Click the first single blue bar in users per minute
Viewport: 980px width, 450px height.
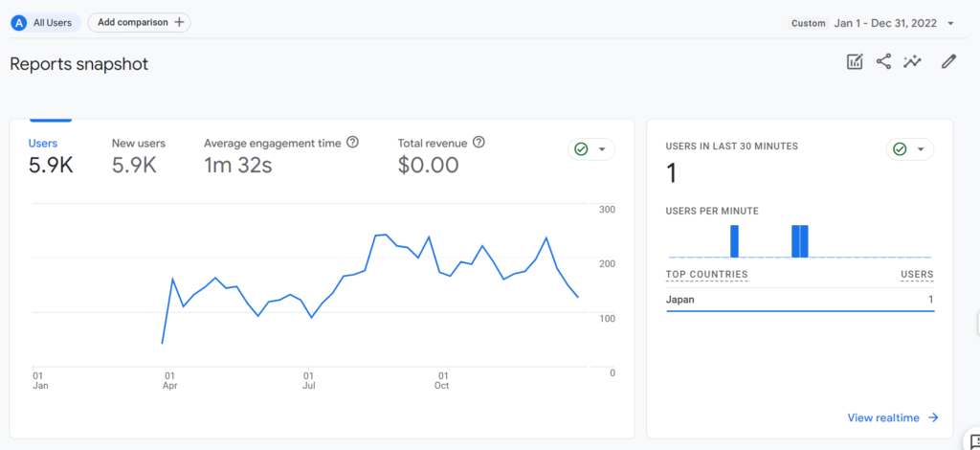(734, 241)
